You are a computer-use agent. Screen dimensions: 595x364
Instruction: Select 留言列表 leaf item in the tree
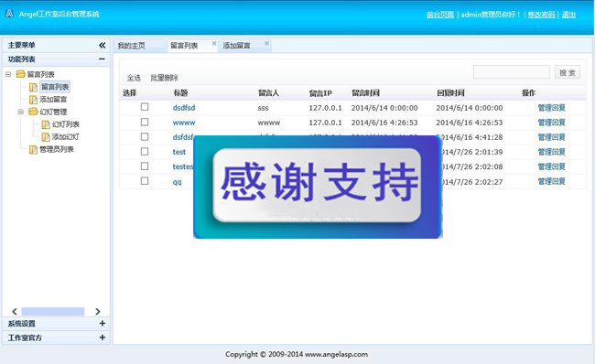pyautogui.click(x=55, y=87)
